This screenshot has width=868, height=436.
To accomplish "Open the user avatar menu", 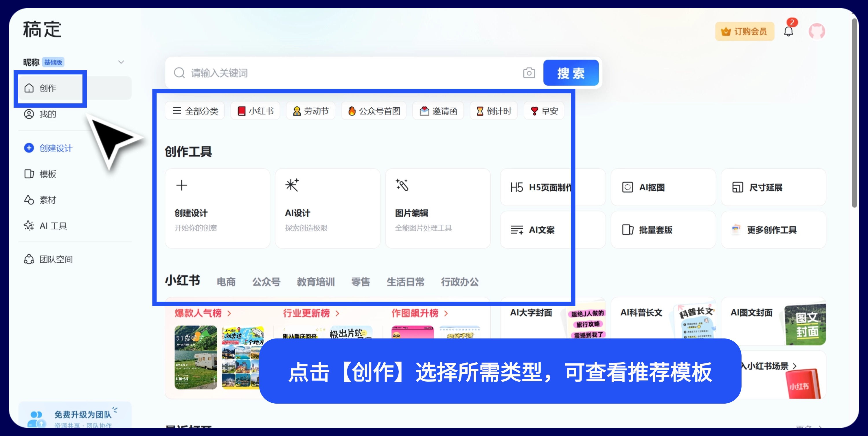I will (817, 31).
